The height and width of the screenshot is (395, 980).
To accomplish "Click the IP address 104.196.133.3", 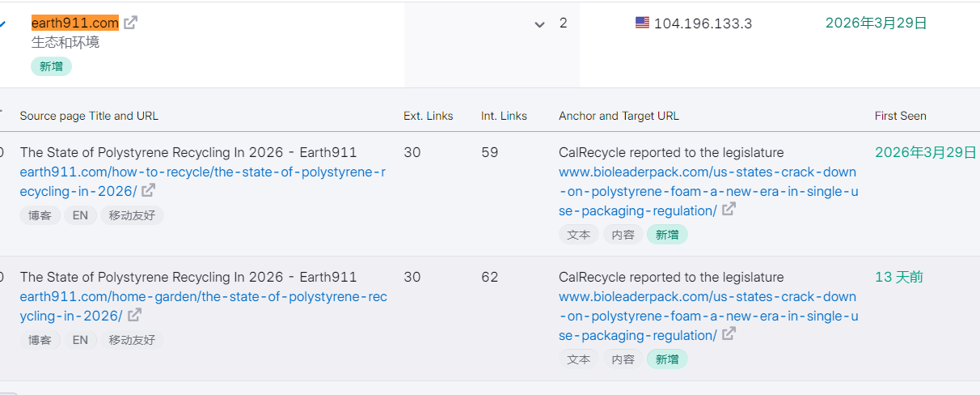I will pos(703,24).
